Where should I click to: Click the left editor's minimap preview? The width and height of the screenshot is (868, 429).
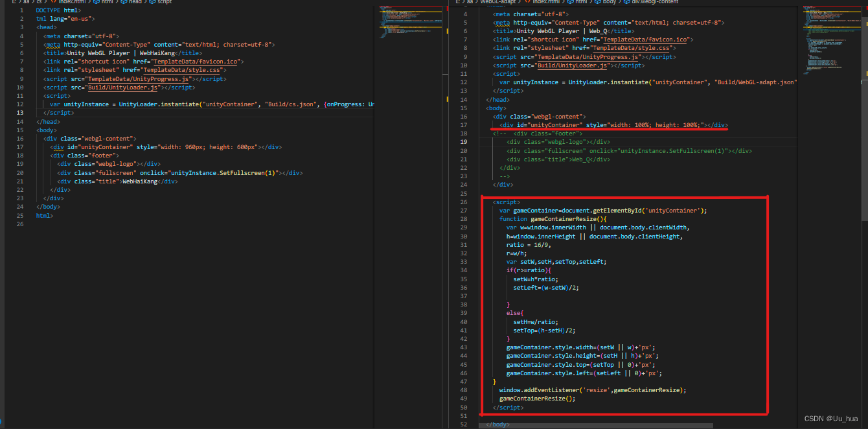[x=409, y=21]
